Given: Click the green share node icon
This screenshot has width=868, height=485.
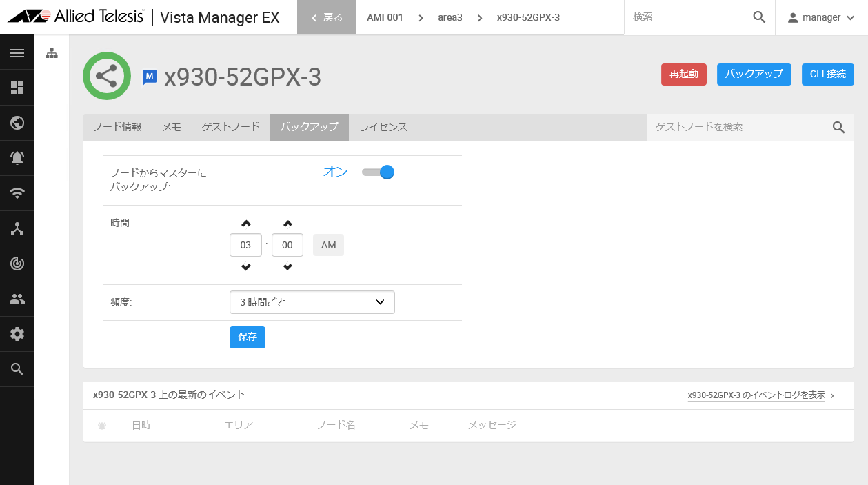Looking at the screenshot, I should (107, 76).
